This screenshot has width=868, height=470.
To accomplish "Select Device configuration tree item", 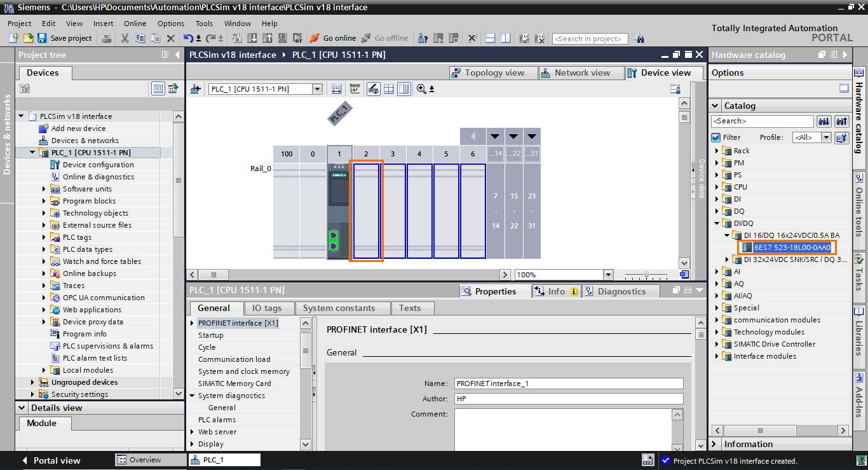I will [x=98, y=165].
